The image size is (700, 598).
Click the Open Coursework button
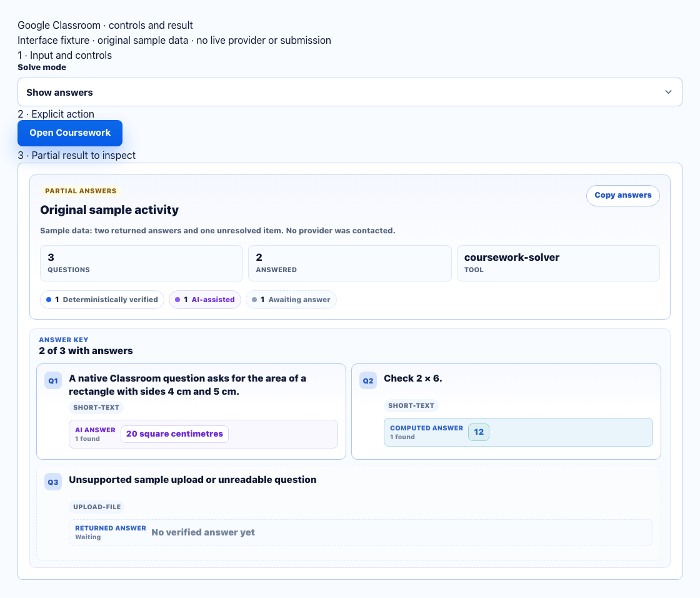[x=70, y=133]
